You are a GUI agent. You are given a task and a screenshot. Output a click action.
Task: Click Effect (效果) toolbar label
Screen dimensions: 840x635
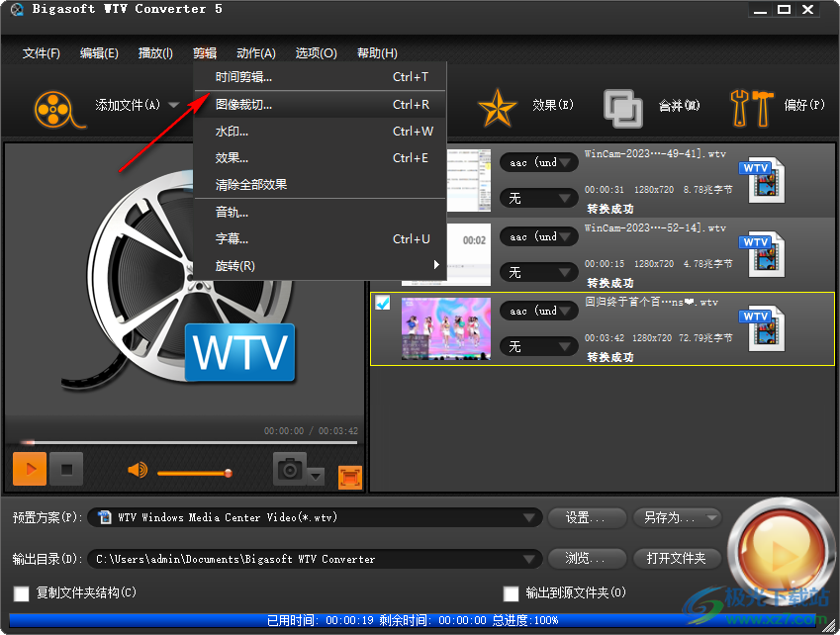tap(553, 105)
